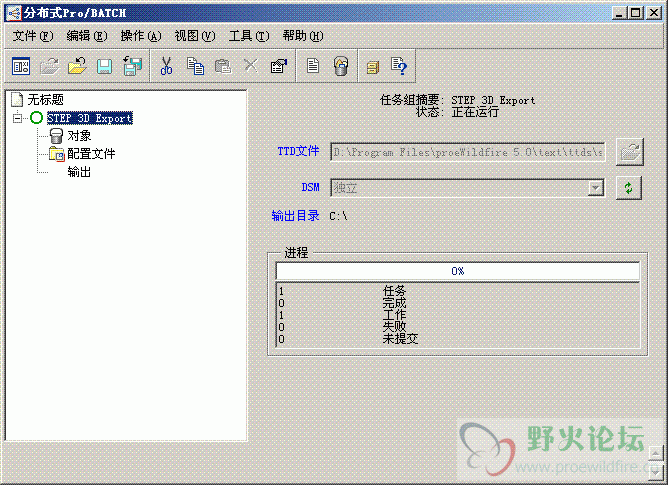Click the scrollbar up arrow at bottom right
The height and width of the screenshot is (485, 668).
(x=656, y=453)
